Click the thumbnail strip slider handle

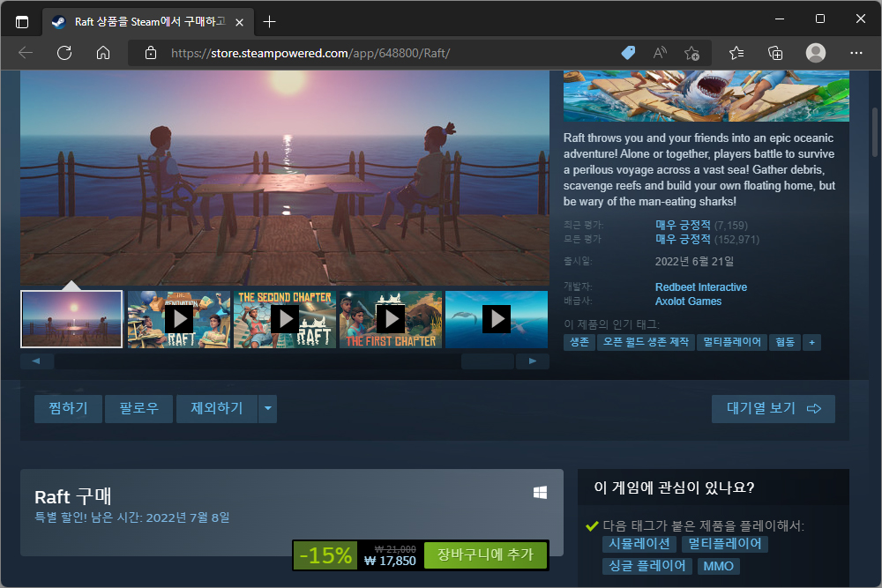coord(488,361)
